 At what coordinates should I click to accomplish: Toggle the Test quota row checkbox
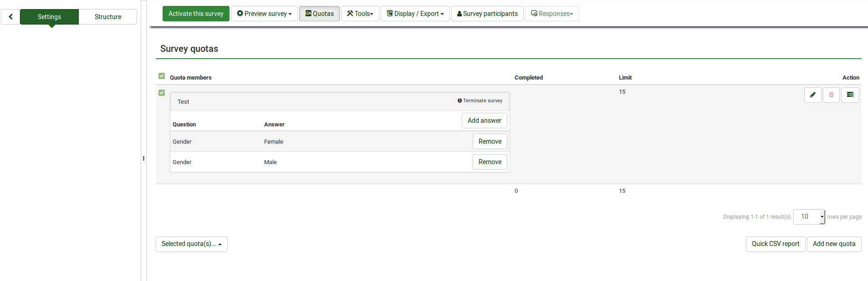pyautogui.click(x=162, y=93)
